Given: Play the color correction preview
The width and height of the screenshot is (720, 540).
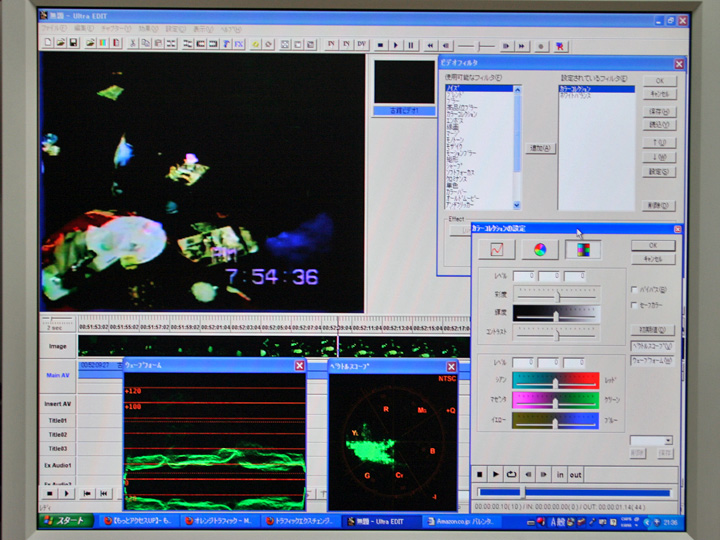Looking at the screenshot, I should tap(495, 474).
